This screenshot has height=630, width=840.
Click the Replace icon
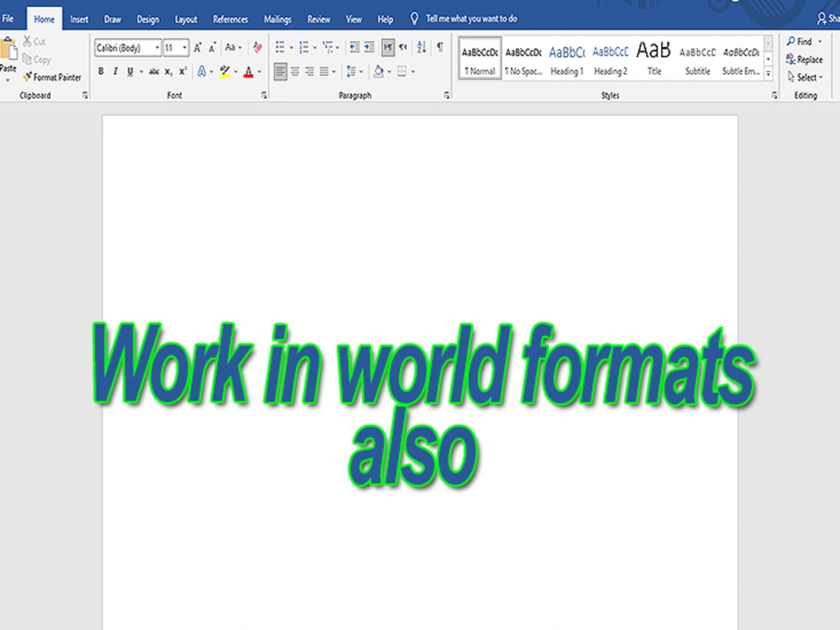(x=790, y=59)
